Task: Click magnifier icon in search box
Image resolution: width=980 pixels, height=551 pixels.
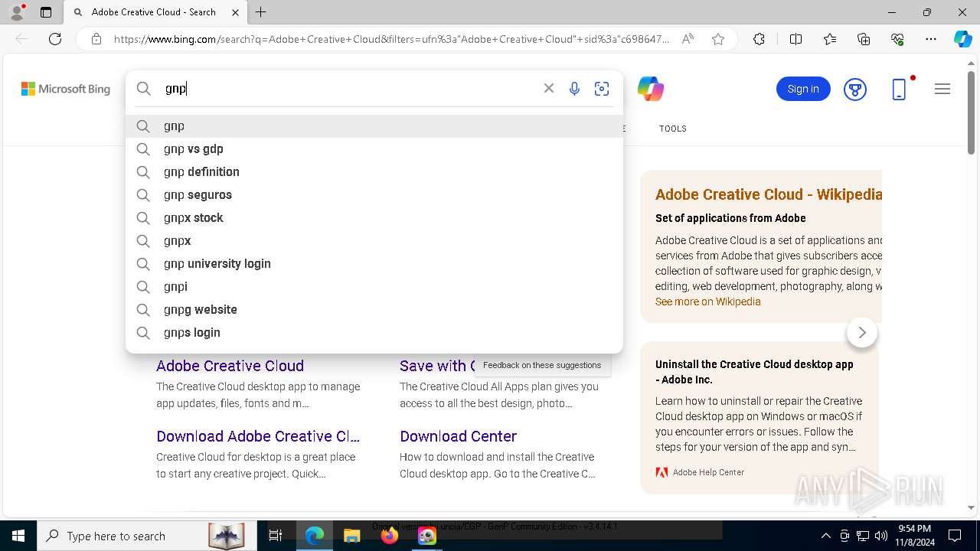Action: [x=144, y=89]
